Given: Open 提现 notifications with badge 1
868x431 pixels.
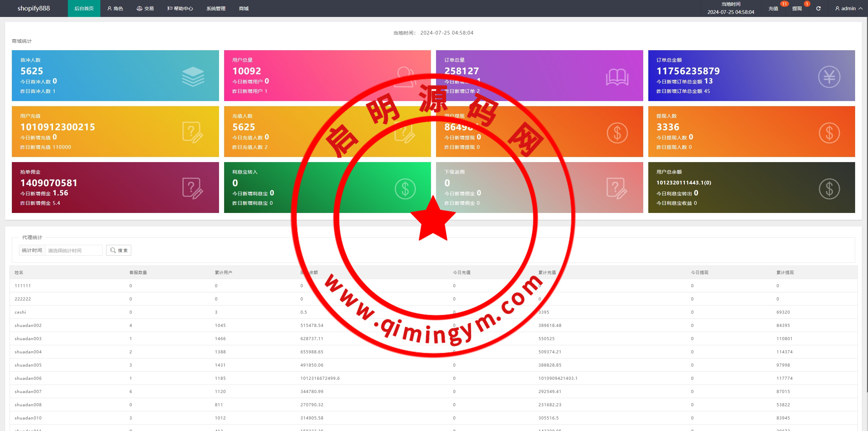Looking at the screenshot, I should 797,8.
